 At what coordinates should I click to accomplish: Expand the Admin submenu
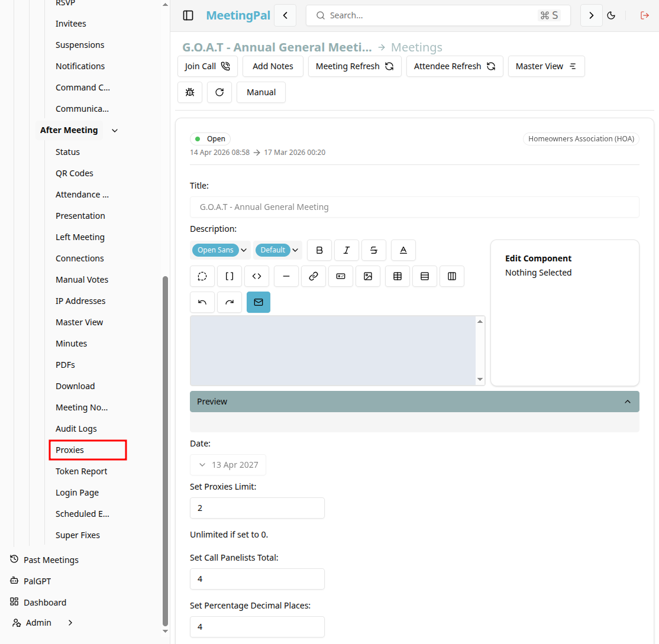(70, 623)
